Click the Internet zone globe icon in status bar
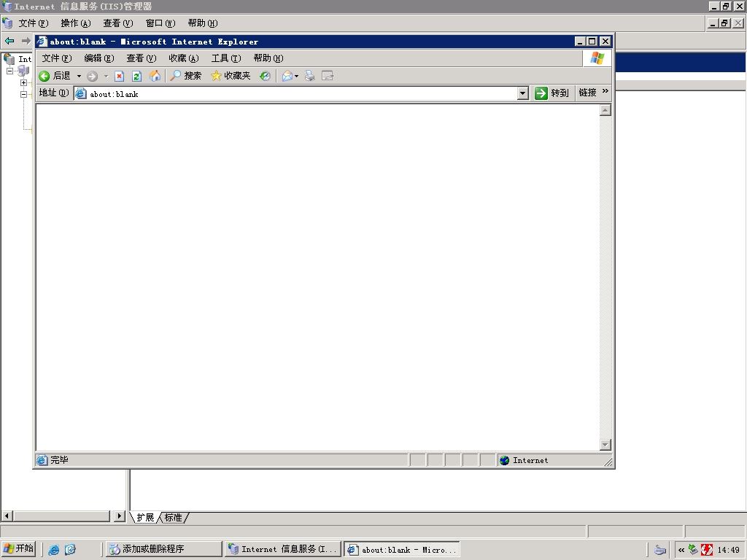The image size is (747, 560). coord(505,460)
